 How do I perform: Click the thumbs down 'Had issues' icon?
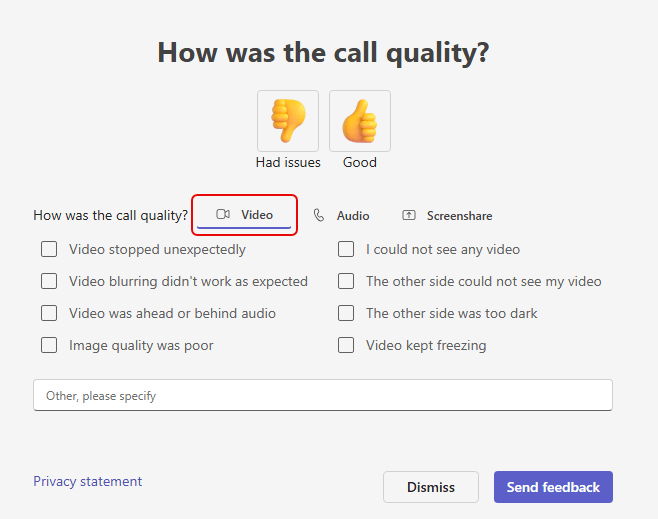click(288, 121)
